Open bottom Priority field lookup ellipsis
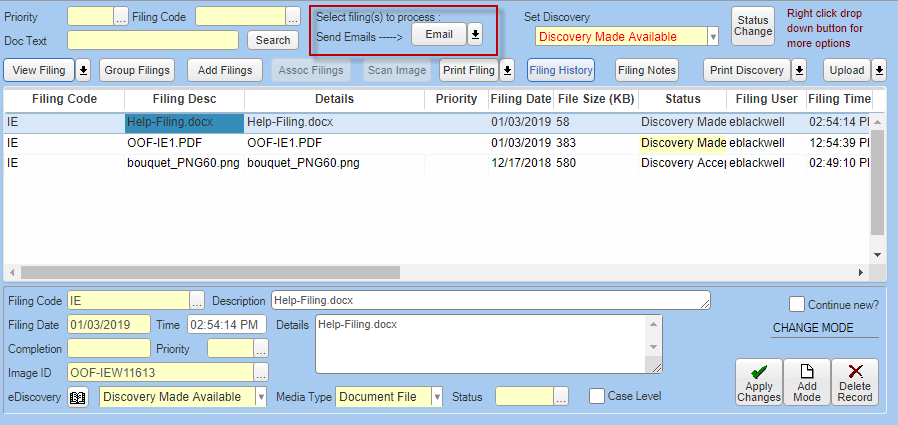The image size is (898, 425). [261, 348]
